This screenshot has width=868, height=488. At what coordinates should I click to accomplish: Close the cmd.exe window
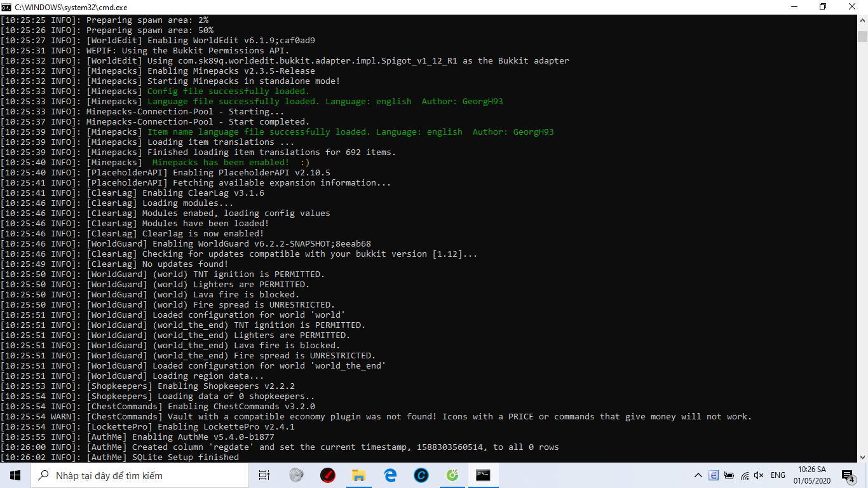click(x=852, y=6)
